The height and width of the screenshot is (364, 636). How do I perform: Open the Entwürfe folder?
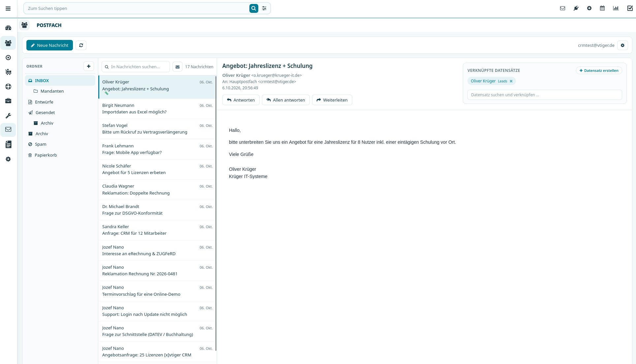pos(60,102)
